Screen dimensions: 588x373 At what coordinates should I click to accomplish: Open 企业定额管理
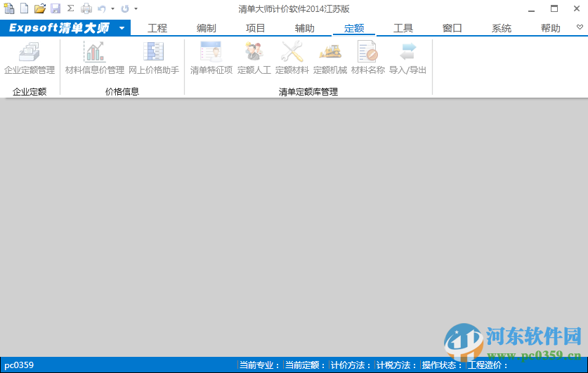(x=30, y=58)
